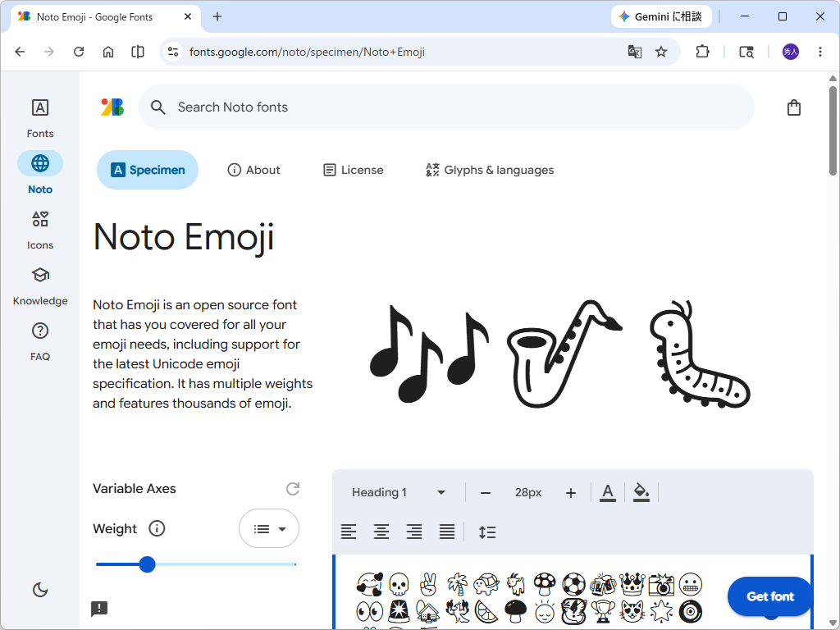Click the send feedback icon
The width and height of the screenshot is (840, 630).
click(99, 609)
